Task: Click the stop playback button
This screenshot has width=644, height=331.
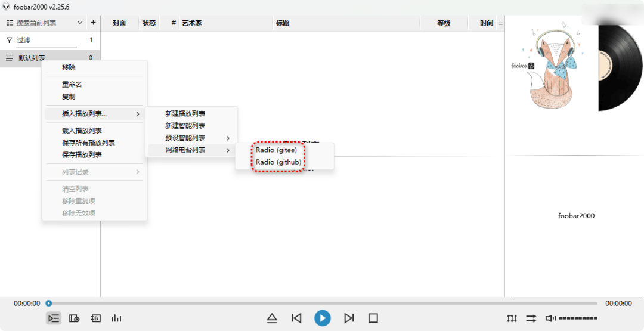Action: tap(373, 318)
